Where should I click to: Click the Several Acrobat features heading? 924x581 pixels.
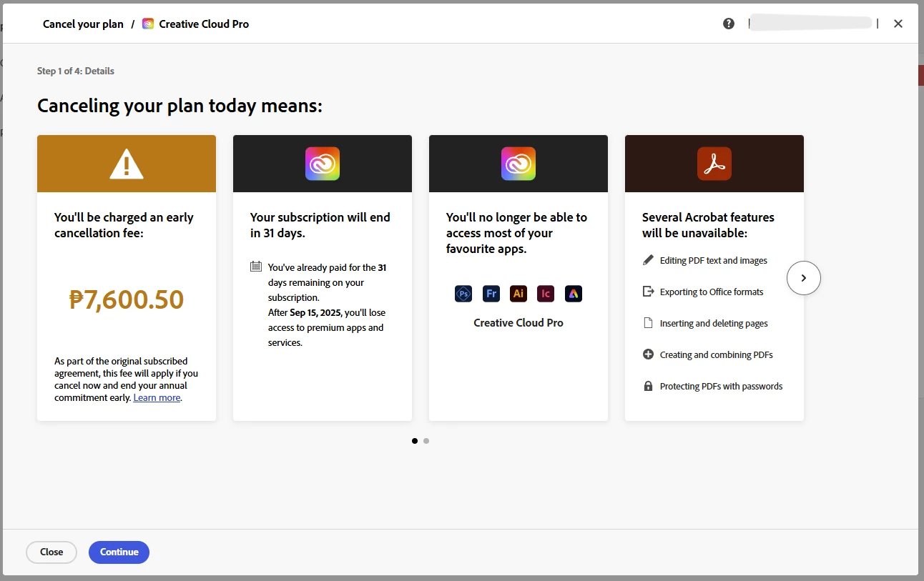(x=708, y=225)
